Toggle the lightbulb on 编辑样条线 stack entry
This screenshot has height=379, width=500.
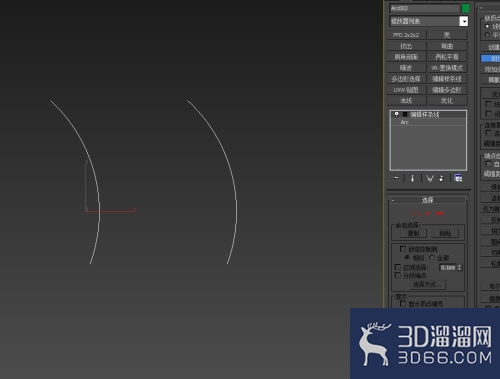click(397, 114)
